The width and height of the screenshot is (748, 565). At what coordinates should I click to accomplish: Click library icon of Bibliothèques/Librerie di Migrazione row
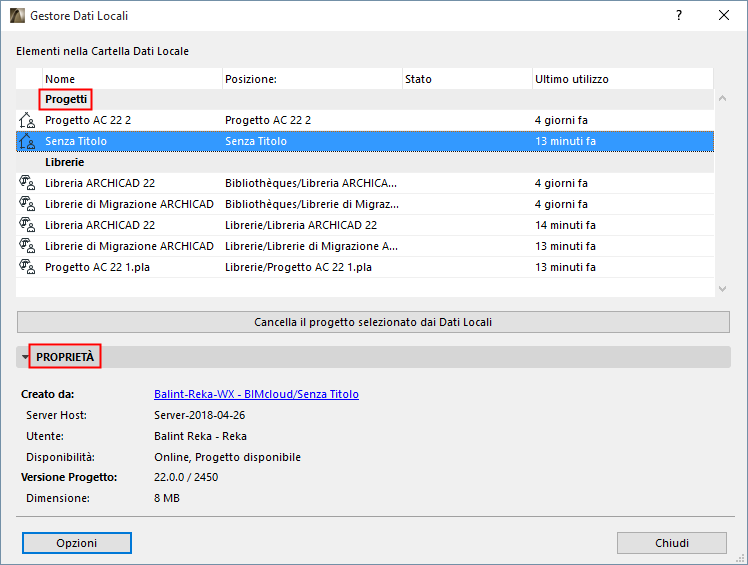point(27,204)
